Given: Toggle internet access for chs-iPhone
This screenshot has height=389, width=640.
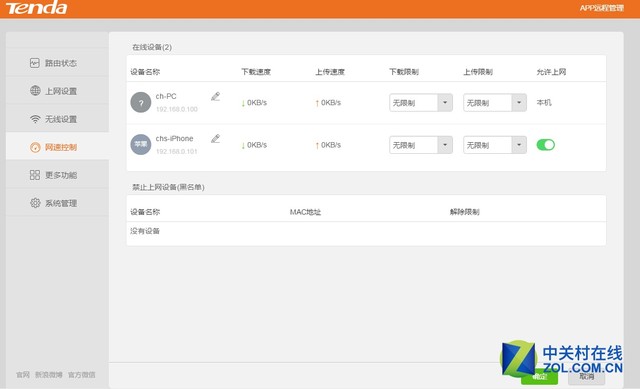Looking at the screenshot, I should click(x=546, y=144).
